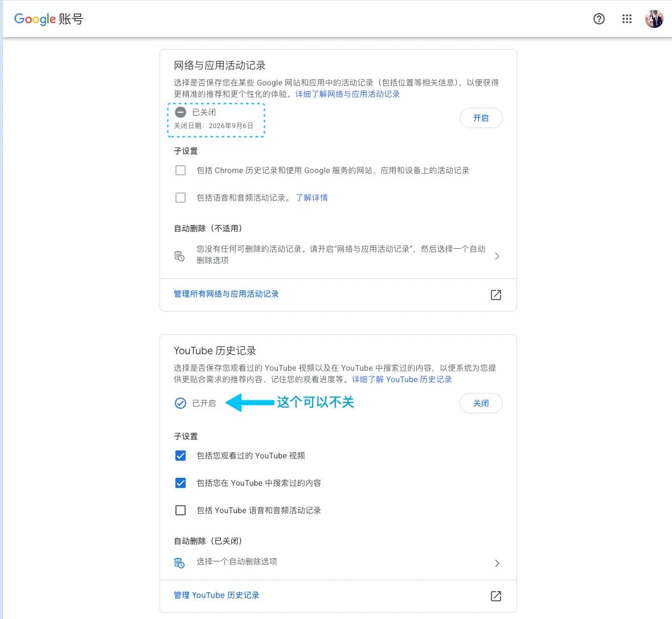Uncheck 包括您在 YouTube 中搜索过的内容
This screenshot has height=619, width=672.
point(181,483)
